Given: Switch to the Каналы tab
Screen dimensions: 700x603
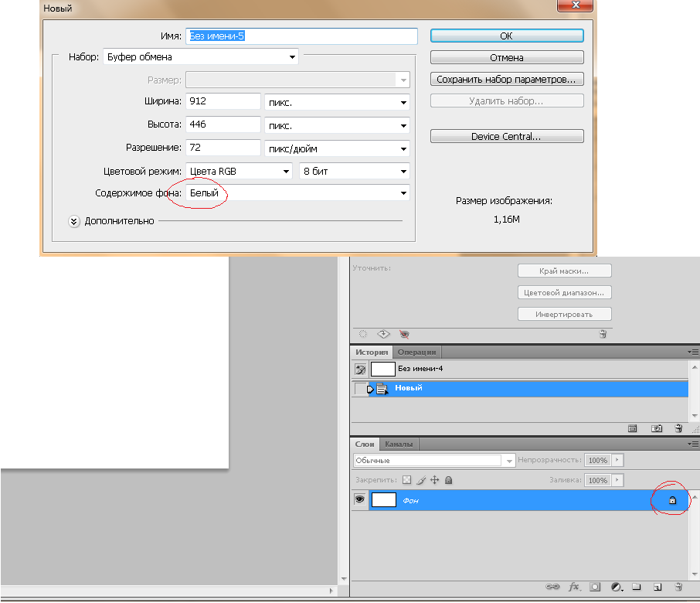Looking at the screenshot, I should (399, 444).
